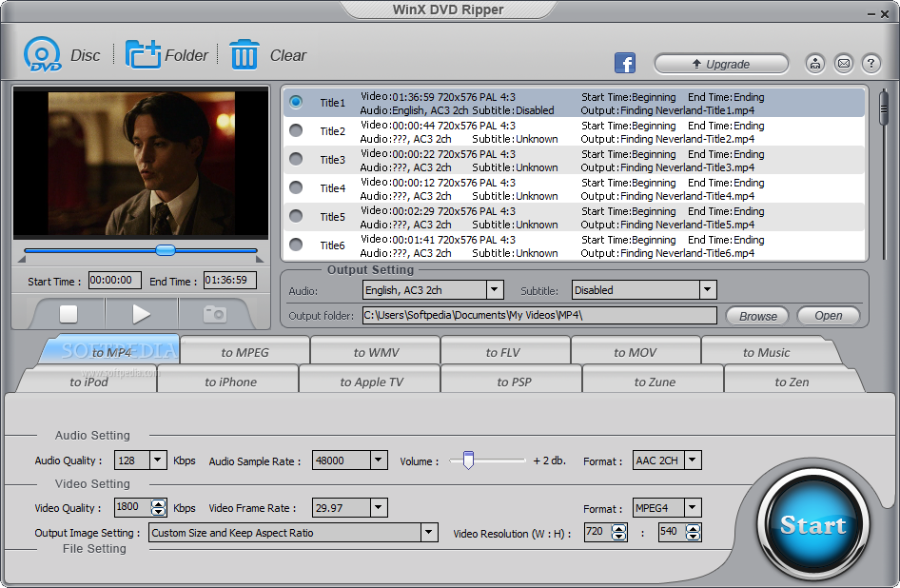
Task: Open the Video Frame Rate dropdown
Action: click(x=379, y=508)
